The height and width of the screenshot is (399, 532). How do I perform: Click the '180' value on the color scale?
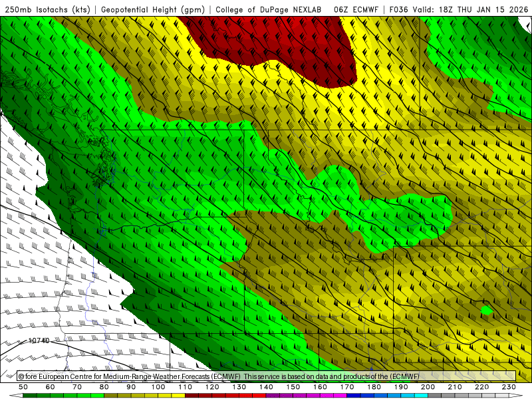pos(374,387)
